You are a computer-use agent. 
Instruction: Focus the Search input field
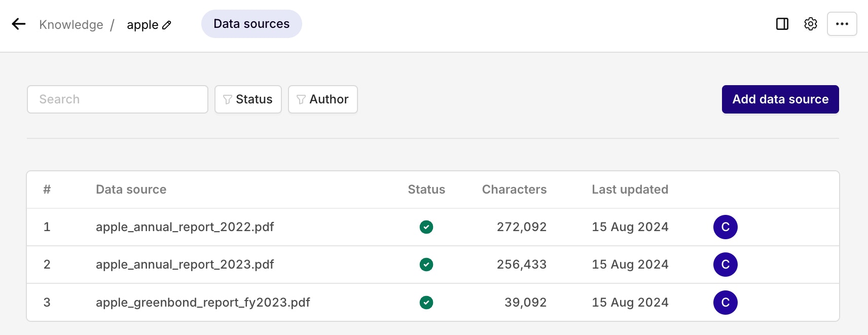(118, 99)
